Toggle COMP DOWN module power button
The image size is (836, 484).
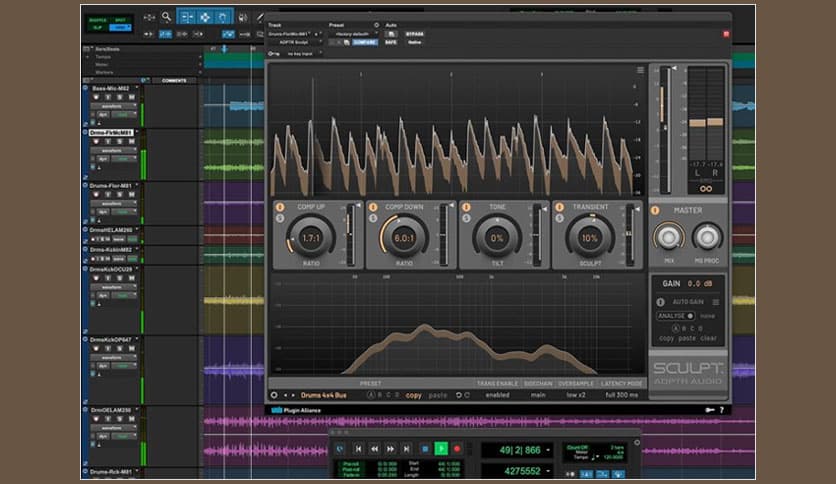tap(373, 207)
